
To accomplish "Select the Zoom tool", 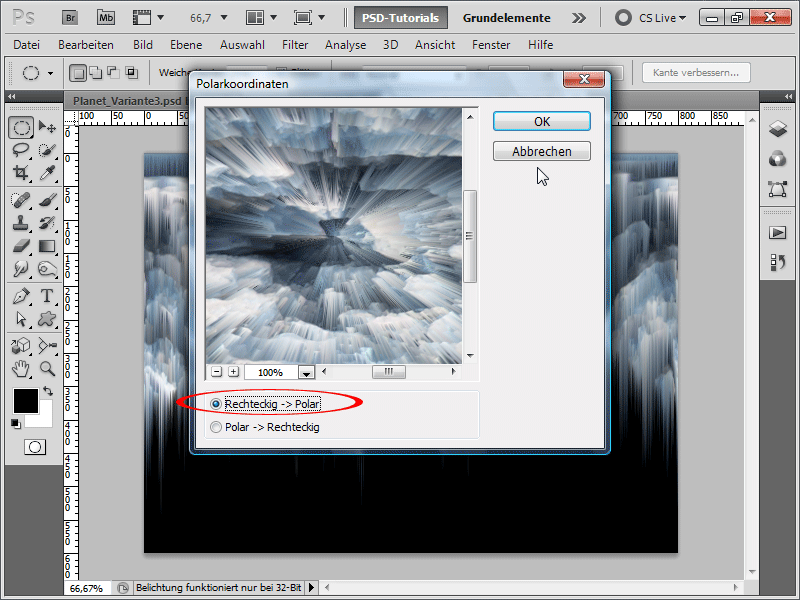I will [x=47, y=368].
